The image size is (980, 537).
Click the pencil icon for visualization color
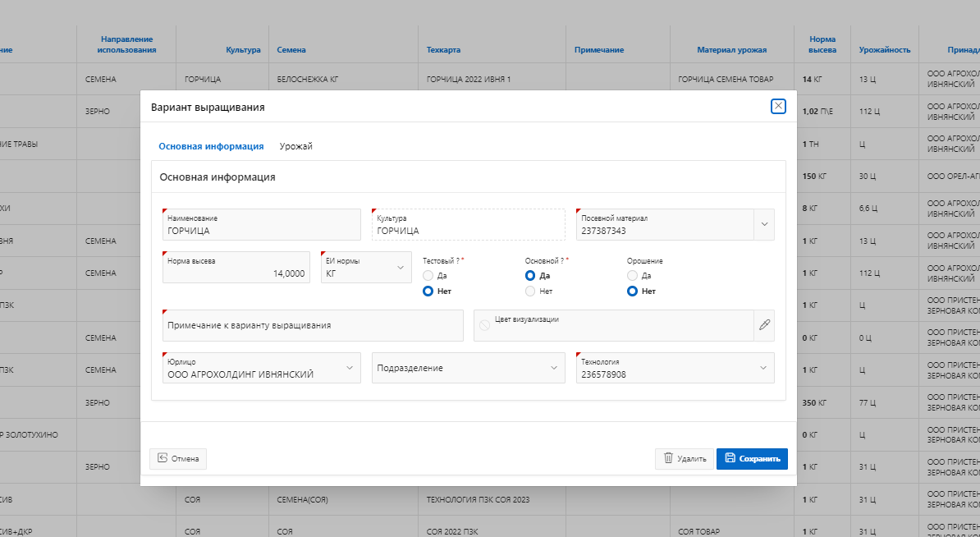click(764, 325)
